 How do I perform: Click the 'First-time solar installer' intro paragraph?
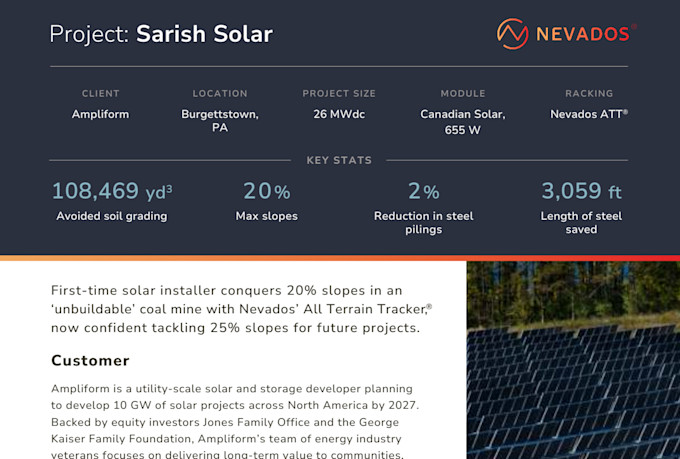pos(241,309)
